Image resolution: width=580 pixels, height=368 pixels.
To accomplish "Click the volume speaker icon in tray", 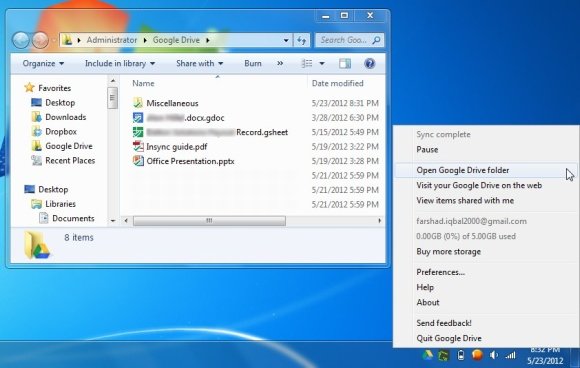I will (493, 355).
